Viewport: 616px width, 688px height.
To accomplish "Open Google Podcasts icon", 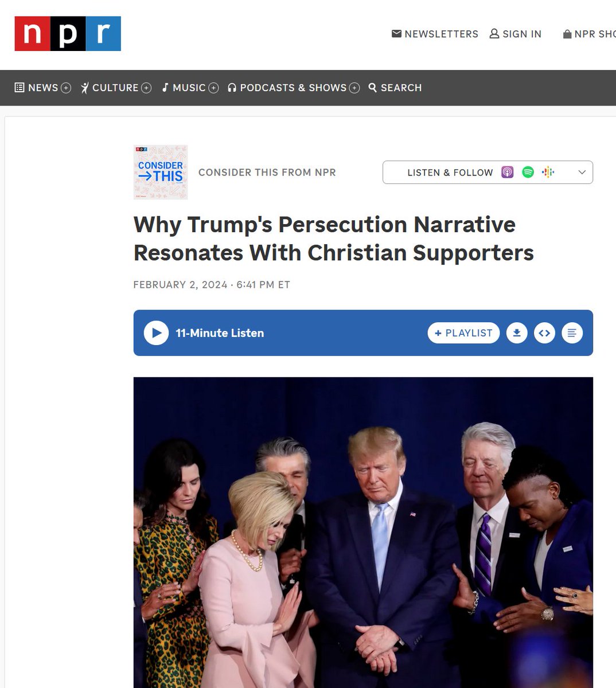I will pyautogui.click(x=548, y=172).
